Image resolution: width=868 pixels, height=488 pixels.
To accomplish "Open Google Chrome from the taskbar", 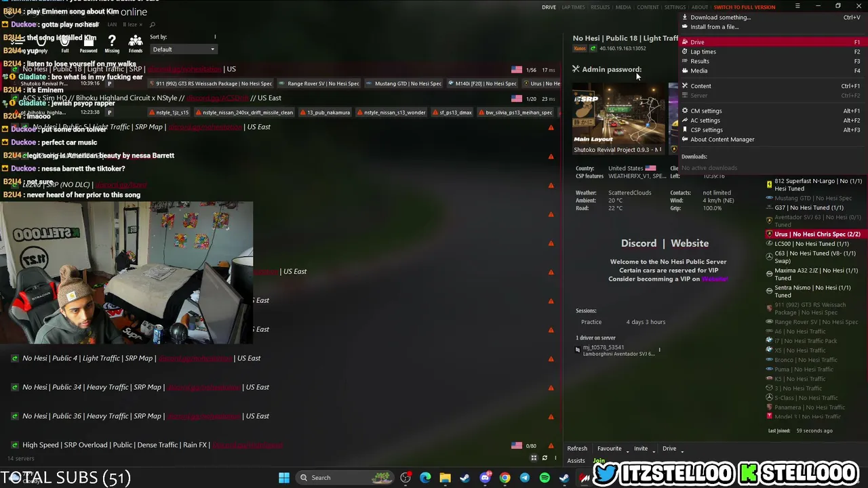I will point(505,478).
